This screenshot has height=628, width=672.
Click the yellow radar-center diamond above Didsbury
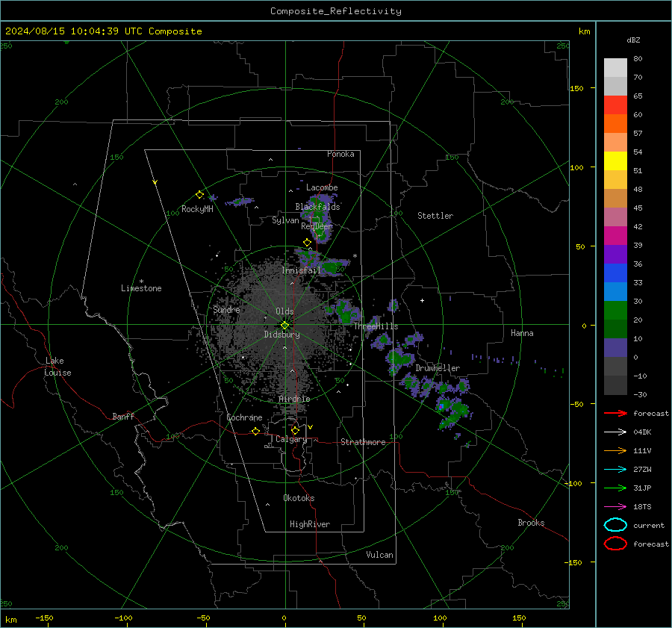[284, 326]
